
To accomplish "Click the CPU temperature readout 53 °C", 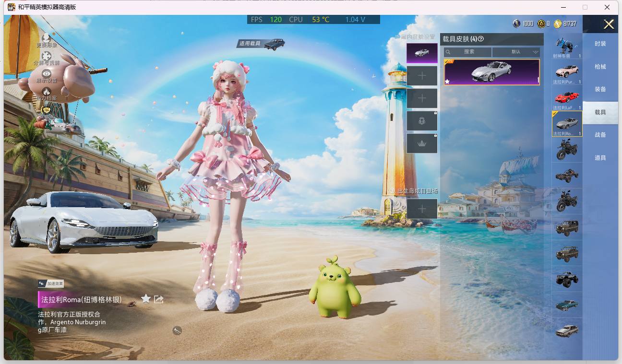I will [321, 20].
